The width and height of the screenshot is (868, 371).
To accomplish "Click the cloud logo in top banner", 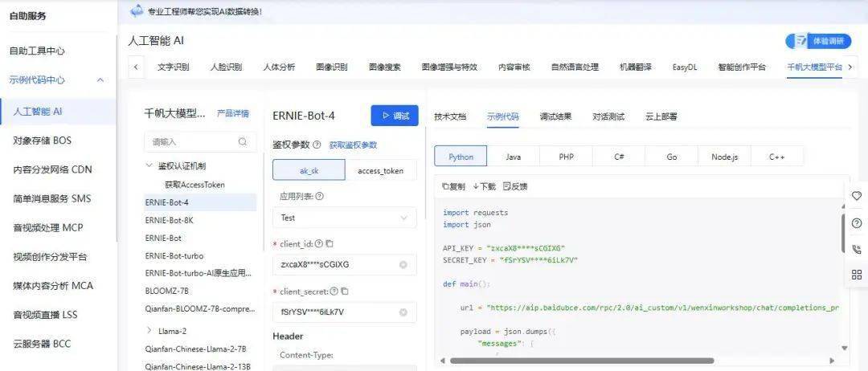I will click(x=137, y=10).
